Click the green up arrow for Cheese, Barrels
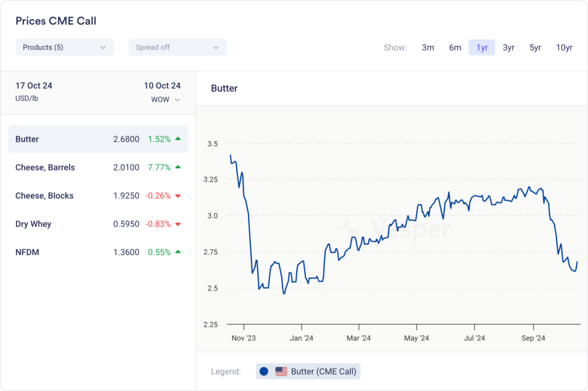588x391 pixels. tap(178, 167)
